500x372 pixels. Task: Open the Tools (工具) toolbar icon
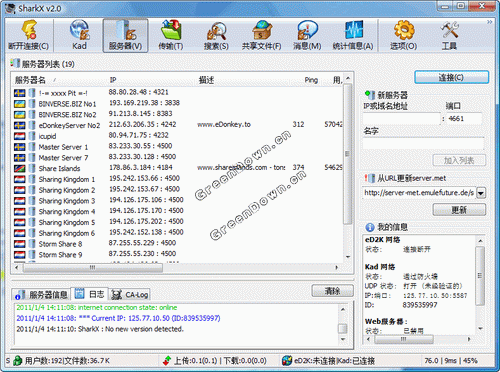click(x=449, y=31)
